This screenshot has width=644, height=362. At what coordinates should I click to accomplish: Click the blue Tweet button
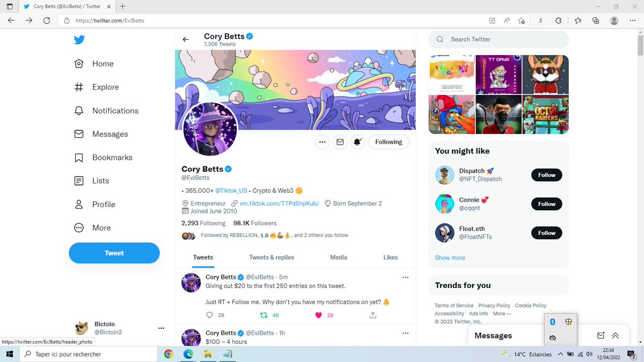114,253
